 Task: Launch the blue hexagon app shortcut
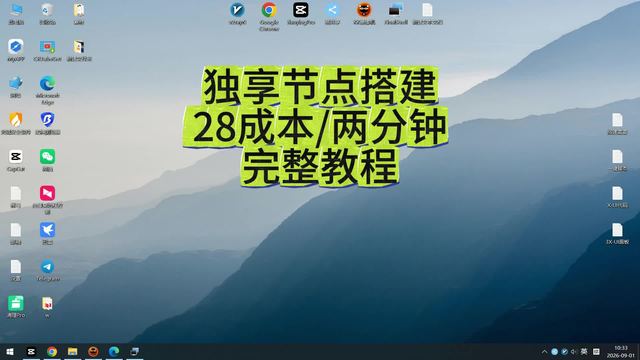pos(16,50)
